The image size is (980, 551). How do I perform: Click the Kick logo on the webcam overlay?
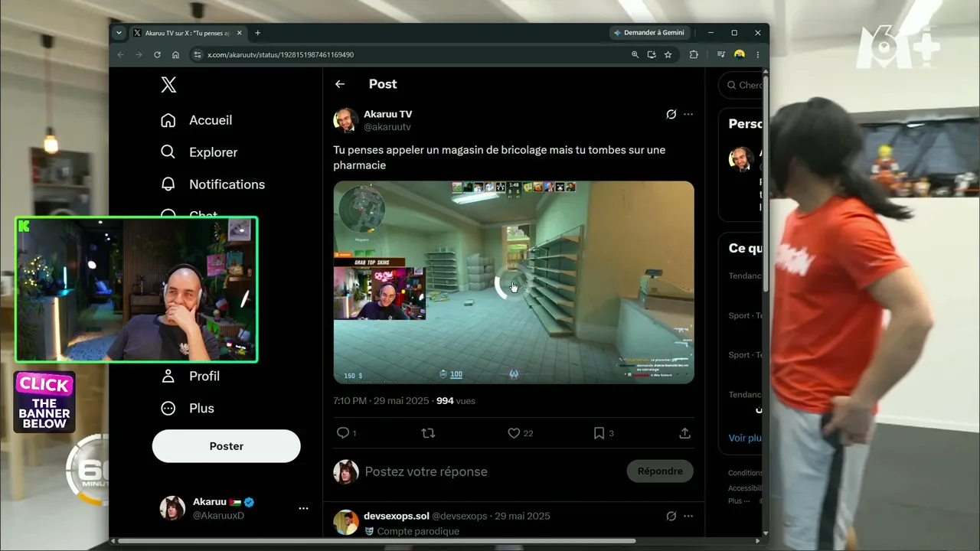click(25, 227)
